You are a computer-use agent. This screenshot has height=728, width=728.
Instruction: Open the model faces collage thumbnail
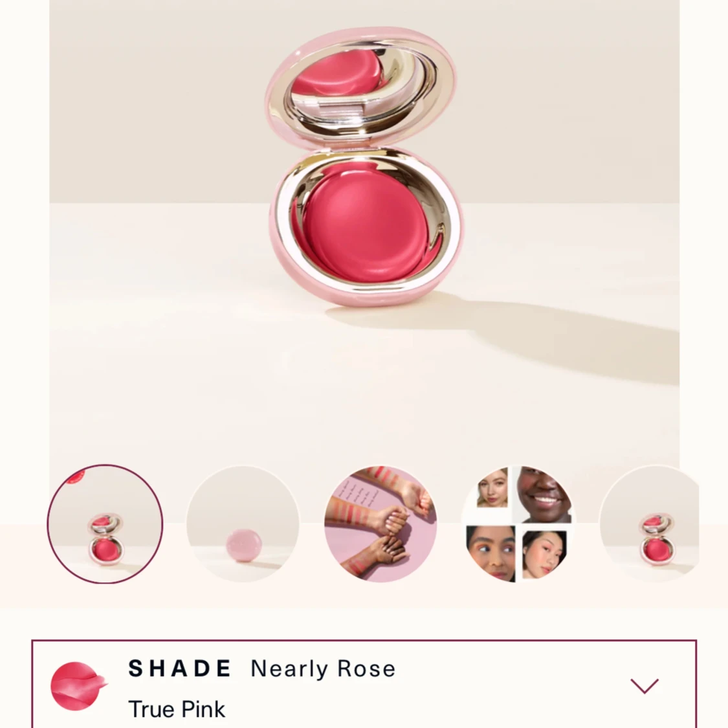coord(518,524)
